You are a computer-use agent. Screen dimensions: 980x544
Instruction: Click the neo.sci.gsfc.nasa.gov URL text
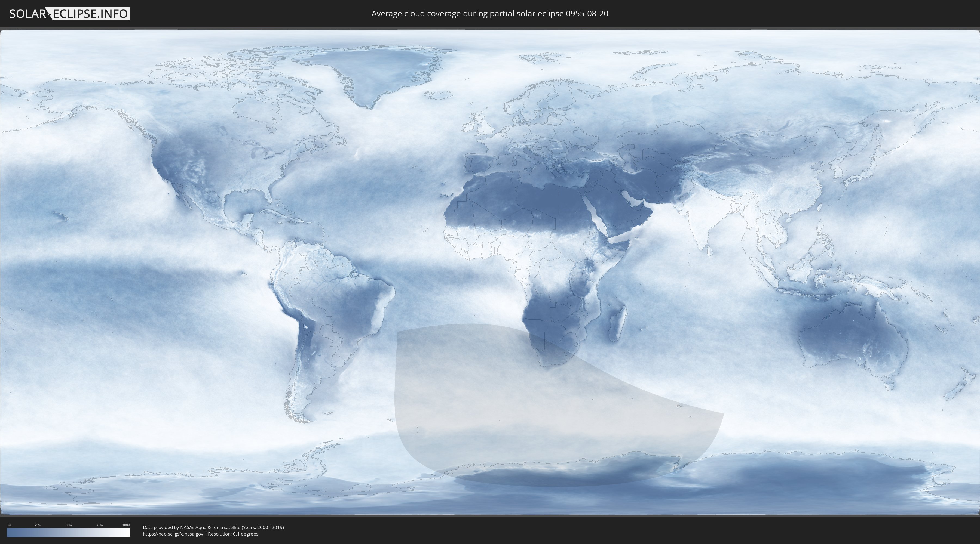click(173, 534)
